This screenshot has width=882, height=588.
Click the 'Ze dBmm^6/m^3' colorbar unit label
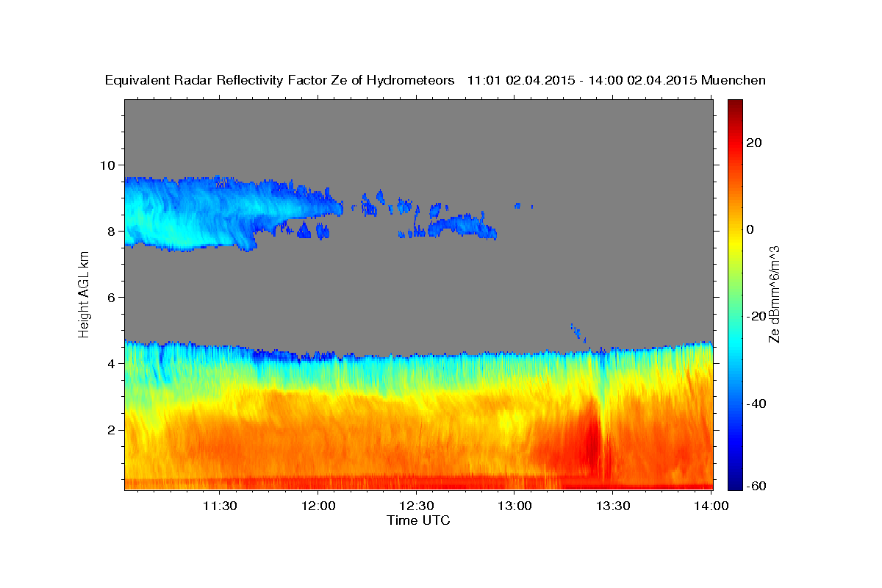[x=774, y=294]
